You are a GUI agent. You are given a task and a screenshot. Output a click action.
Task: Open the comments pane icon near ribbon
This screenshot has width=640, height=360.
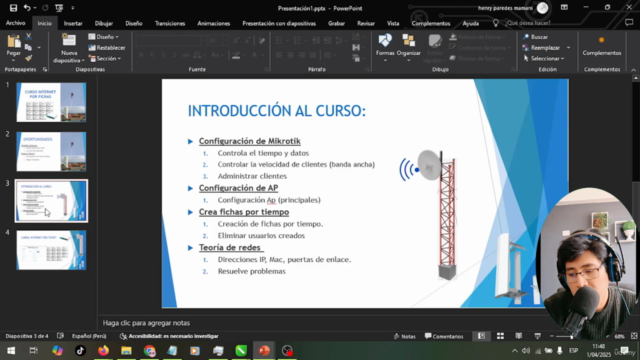point(629,23)
